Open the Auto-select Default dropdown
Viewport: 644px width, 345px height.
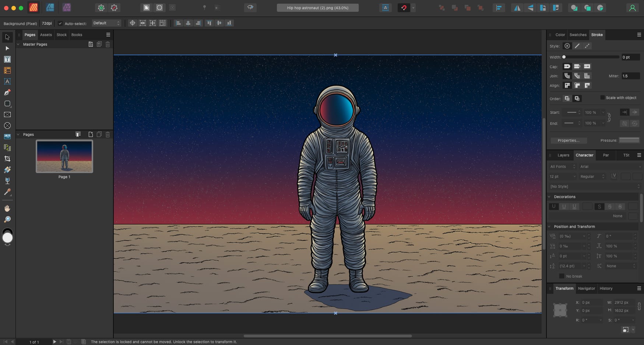(x=106, y=23)
